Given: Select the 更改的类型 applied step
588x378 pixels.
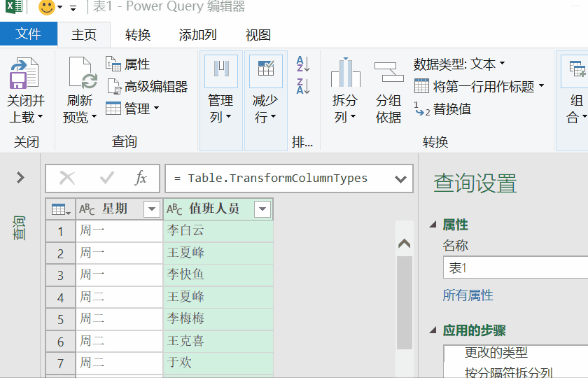Looking at the screenshot, I should [x=496, y=353].
